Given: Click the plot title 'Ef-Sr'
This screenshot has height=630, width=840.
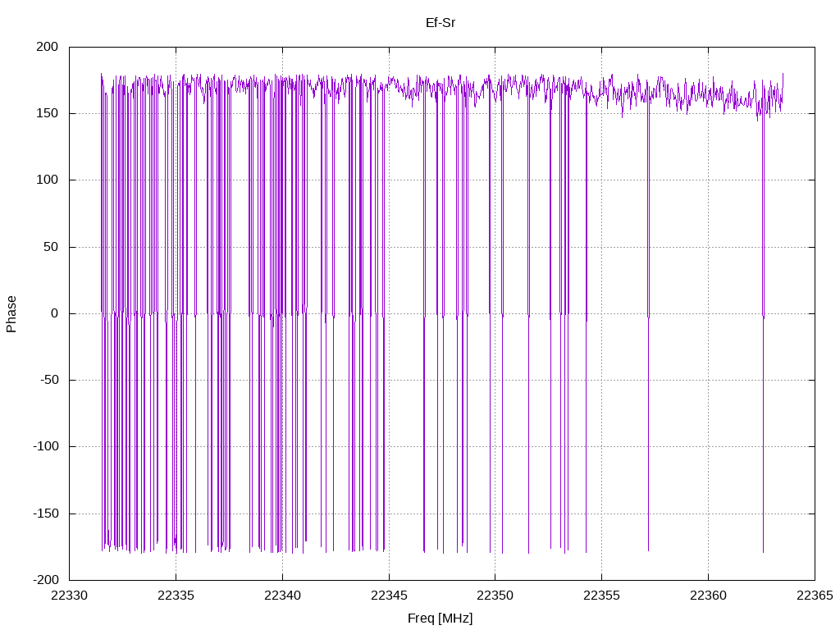Looking at the screenshot, I should (x=441, y=22).
